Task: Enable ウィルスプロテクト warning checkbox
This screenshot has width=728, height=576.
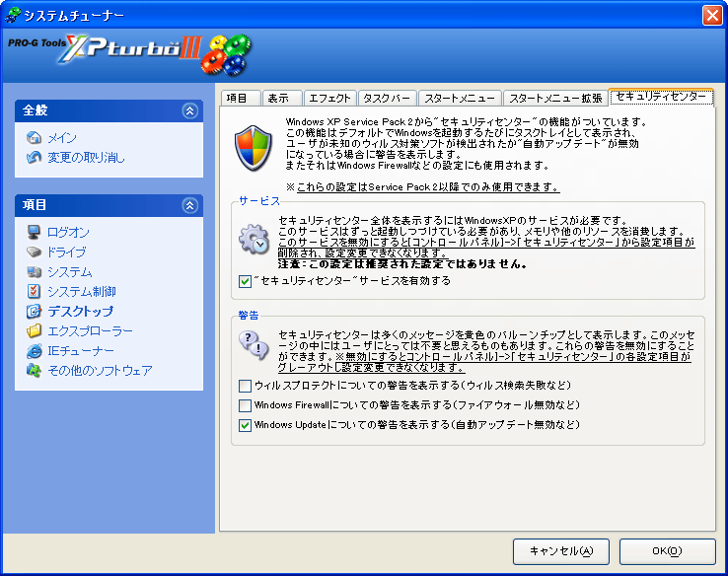Action: coord(245,386)
